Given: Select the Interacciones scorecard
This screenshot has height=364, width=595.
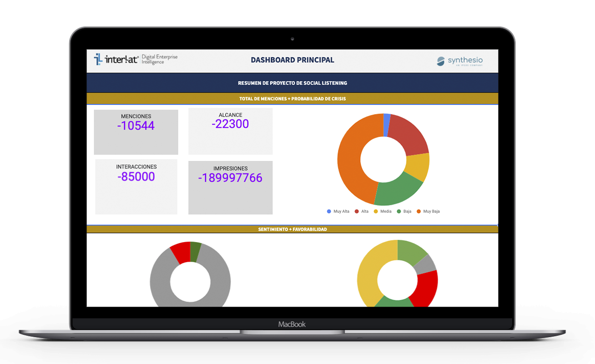Looking at the screenshot, I should [x=136, y=187].
